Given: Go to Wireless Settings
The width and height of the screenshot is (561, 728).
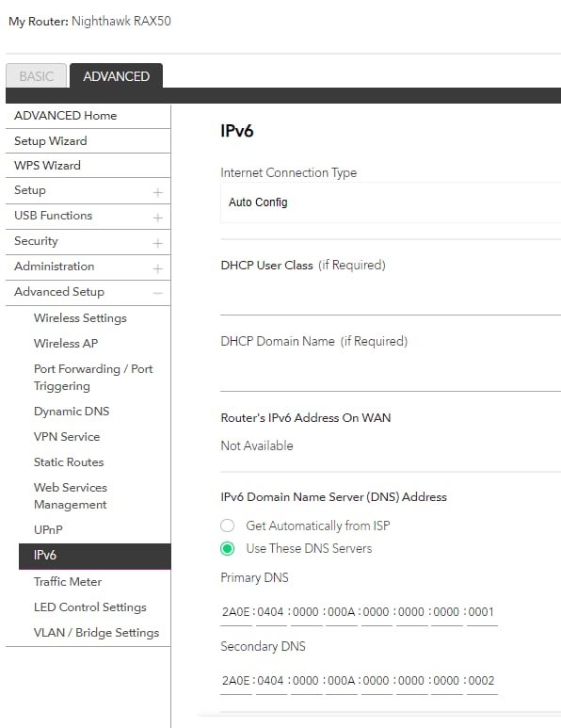Looking at the screenshot, I should [x=80, y=318].
